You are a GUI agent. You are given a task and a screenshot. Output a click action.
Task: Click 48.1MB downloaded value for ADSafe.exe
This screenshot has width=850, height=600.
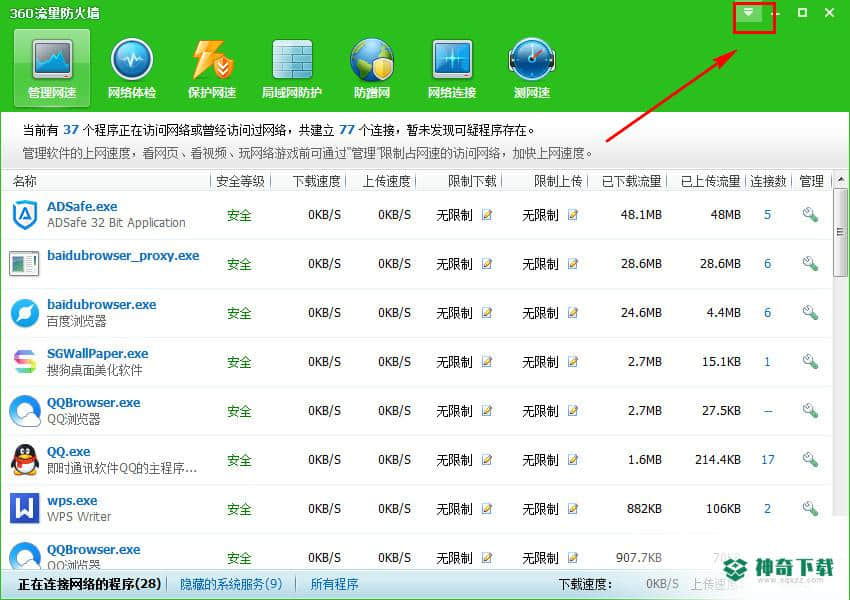click(x=641, y=215)
